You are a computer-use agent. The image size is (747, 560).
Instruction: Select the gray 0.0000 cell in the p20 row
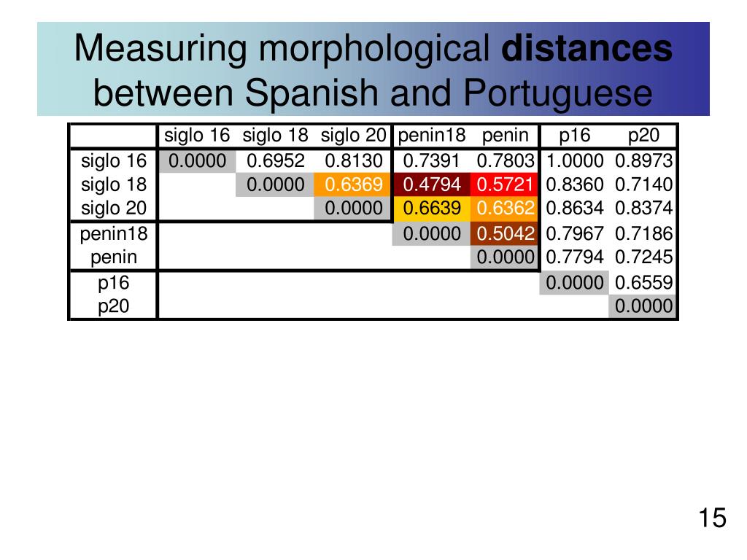[x=642, y=306]
